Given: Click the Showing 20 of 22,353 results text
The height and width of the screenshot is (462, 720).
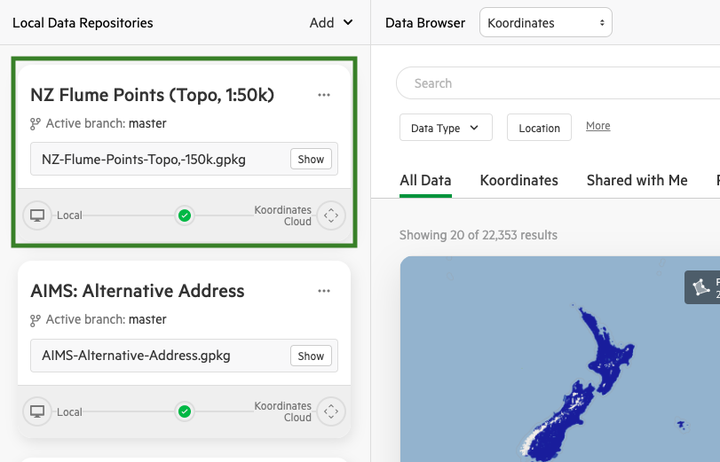Looking at the screenshot, I should (478, 235).
